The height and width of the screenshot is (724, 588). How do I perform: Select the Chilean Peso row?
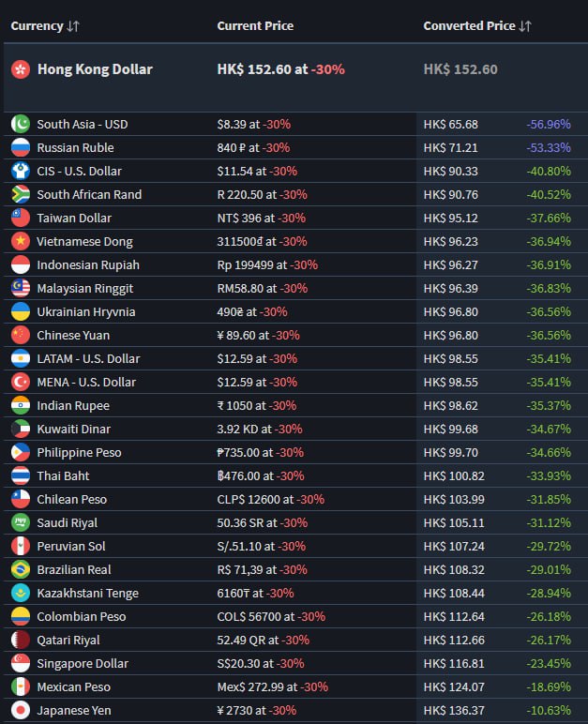[x=295, y=499]
